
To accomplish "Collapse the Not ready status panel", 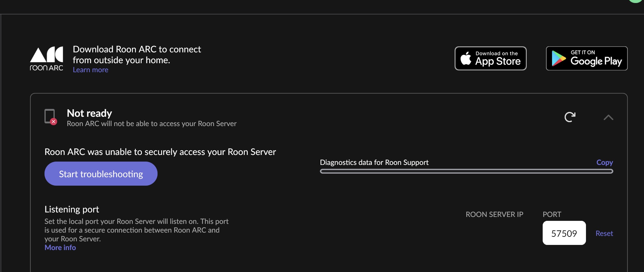I will click(x=608, y=117).
